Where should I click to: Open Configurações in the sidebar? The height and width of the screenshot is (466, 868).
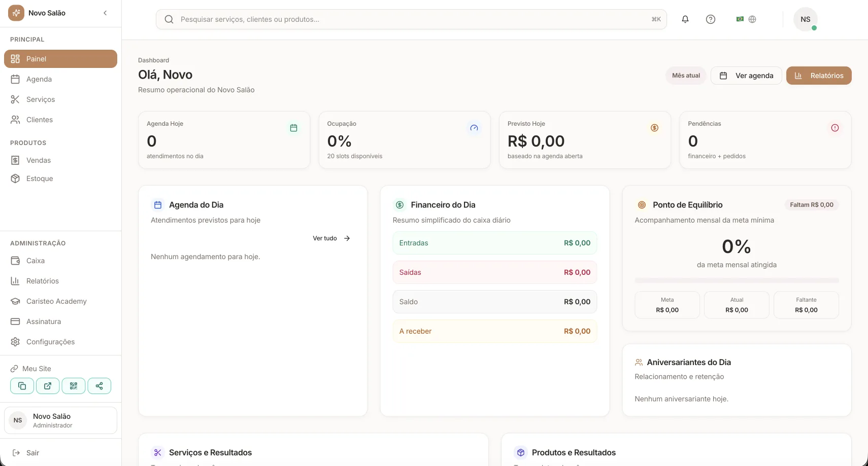60,342
